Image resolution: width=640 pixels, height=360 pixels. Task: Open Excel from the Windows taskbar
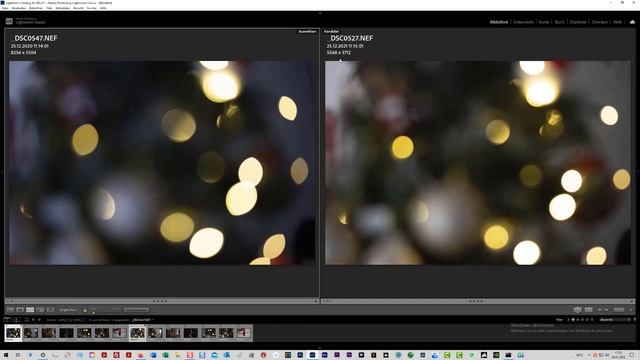point(165,355)
